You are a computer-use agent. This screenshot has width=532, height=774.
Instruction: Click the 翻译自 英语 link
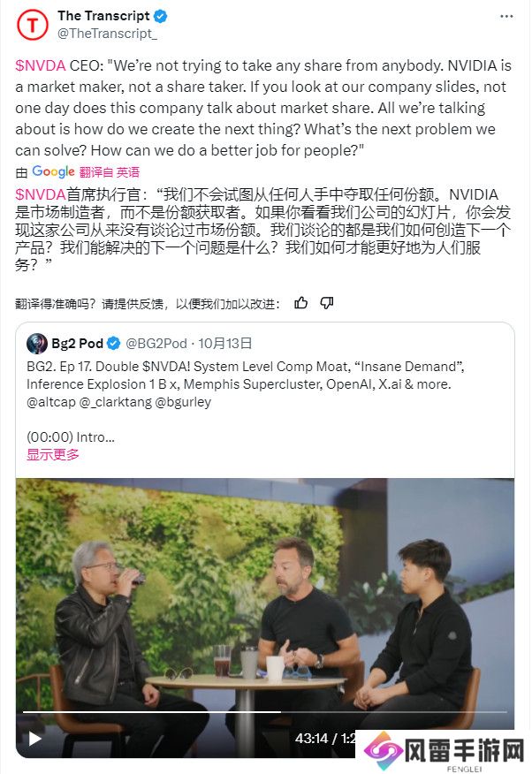109,171
